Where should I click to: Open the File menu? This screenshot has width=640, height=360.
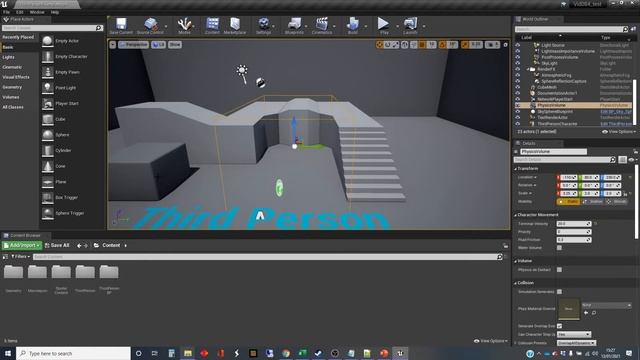pyautogui.click(x=6, y=12)
